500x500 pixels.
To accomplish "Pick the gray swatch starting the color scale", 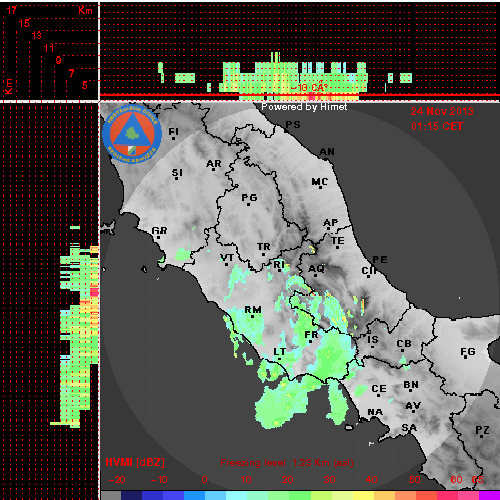I will (x=111, y=495).
